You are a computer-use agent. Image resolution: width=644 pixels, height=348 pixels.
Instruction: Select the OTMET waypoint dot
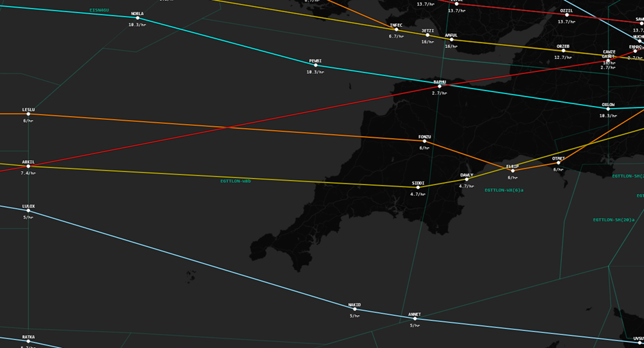[x=558, y=163]
